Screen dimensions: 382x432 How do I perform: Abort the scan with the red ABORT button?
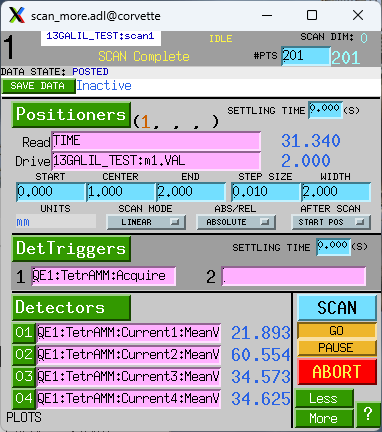[337, 371]
